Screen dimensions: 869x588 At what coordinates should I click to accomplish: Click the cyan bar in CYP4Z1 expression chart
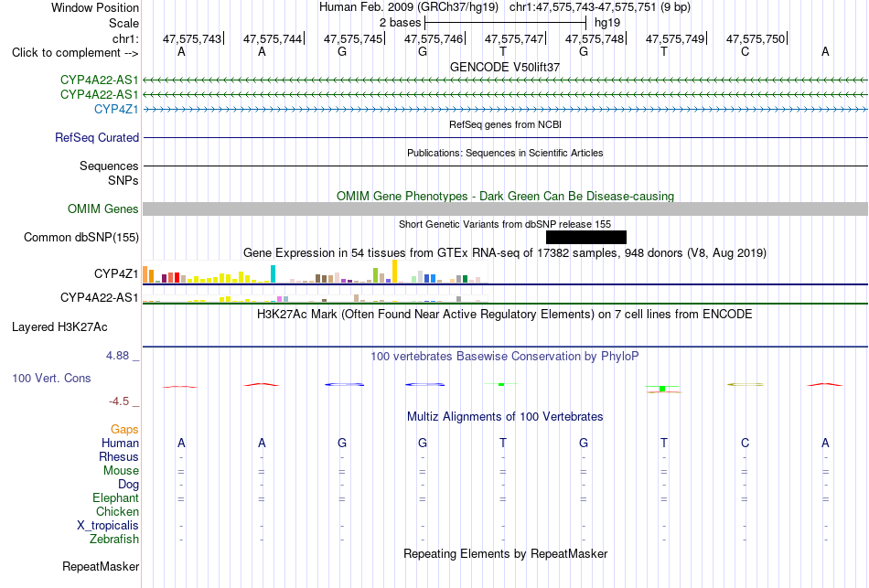click(273, 273)
